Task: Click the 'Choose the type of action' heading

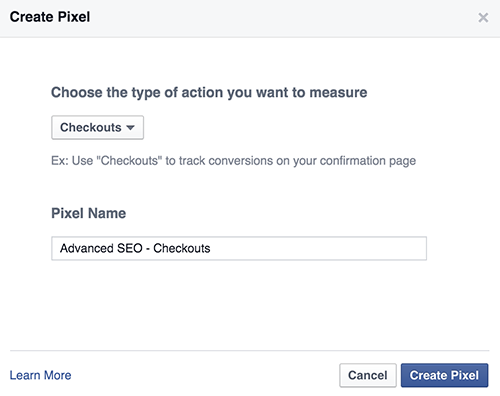Action: [209, 93]
